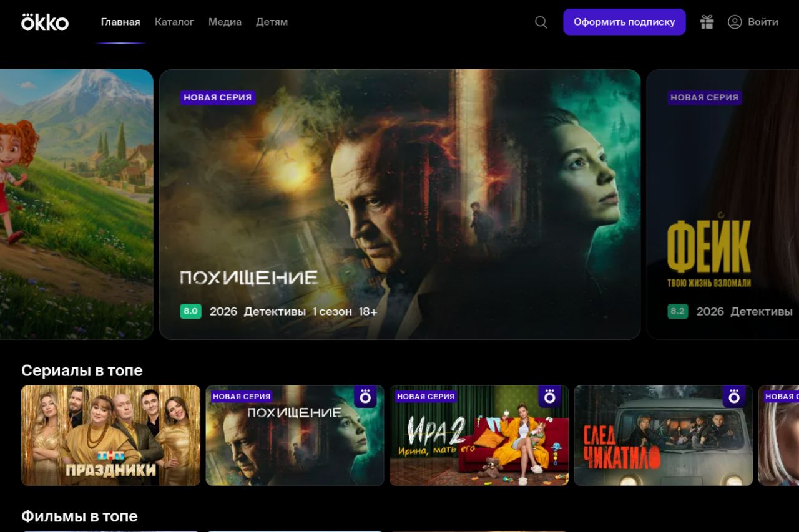The image size is (799, 532).
Task: Click the 8.0 rating badge
Action: [190, 311]
